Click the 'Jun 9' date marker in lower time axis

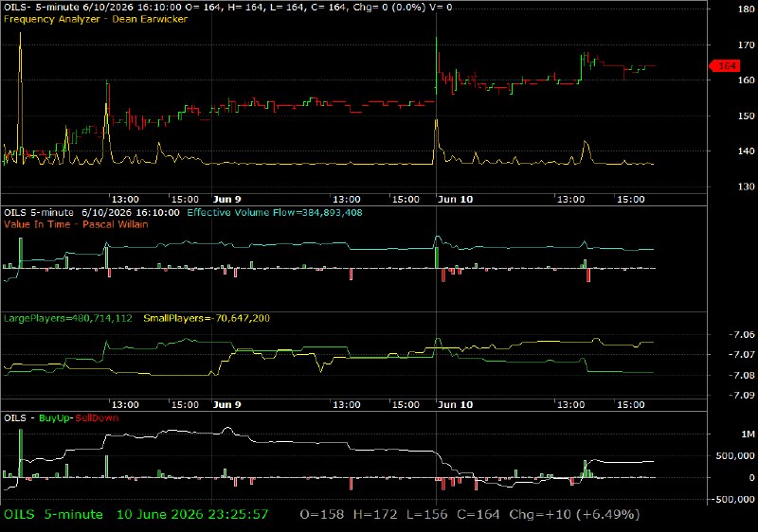(x=226, y=404)
